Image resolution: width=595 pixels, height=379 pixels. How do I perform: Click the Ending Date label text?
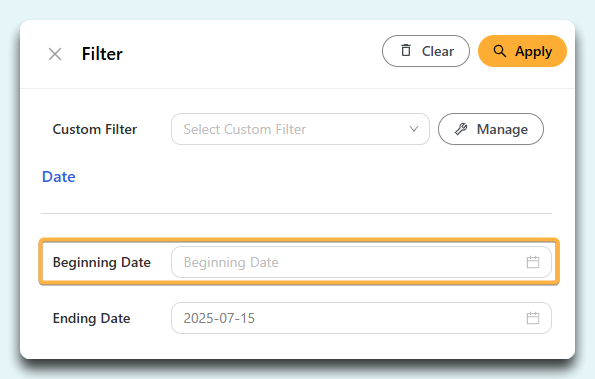click(x=91, y=318)
